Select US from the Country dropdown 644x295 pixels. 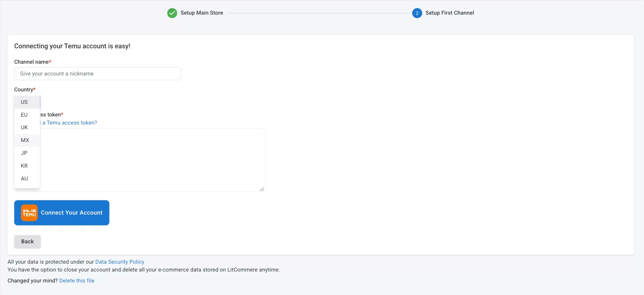click(24, 102)
